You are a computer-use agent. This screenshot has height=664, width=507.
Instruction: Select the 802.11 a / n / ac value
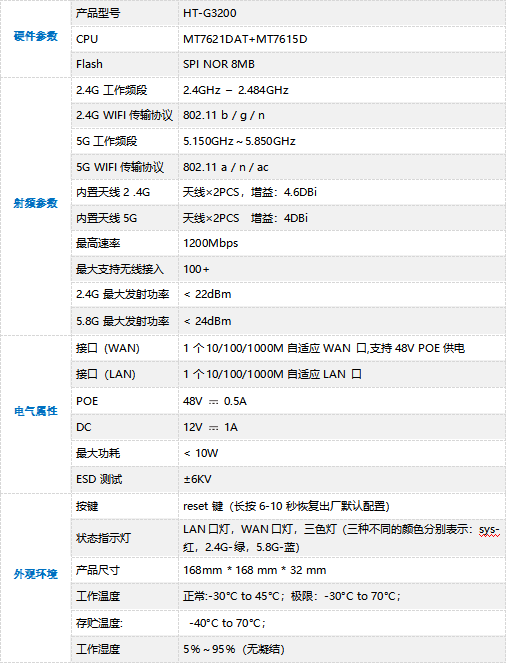coord(226,167)
